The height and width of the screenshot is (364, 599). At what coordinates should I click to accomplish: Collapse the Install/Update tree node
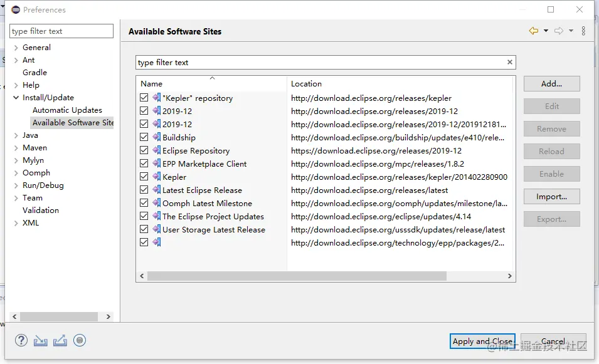(x=16, y=98)
